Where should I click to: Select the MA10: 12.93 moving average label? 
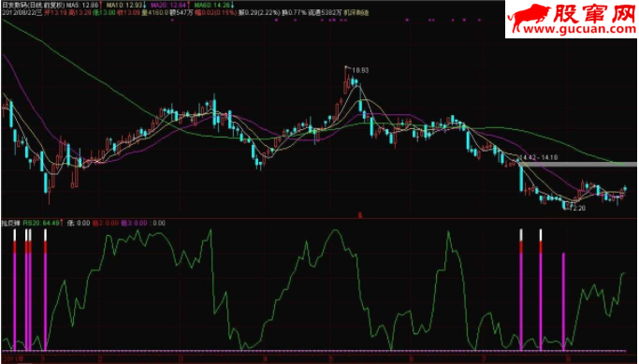pyautogui.click(x=124, y=6)
